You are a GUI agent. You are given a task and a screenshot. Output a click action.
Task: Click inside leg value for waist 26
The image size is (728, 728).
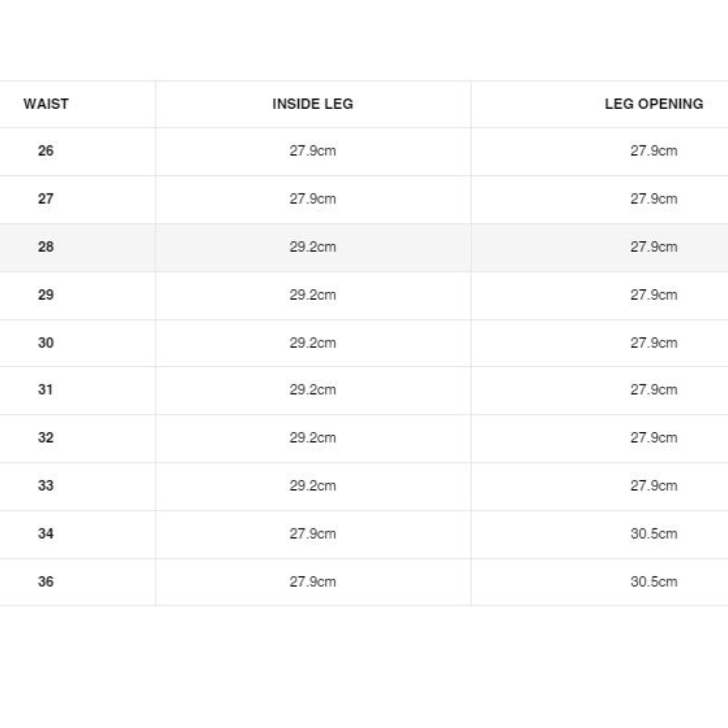312,151
